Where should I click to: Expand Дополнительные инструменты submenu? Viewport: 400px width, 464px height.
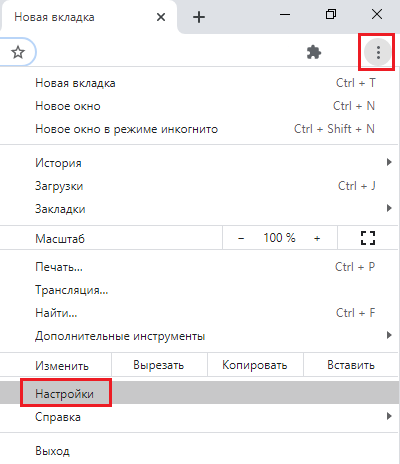(199, 336)
